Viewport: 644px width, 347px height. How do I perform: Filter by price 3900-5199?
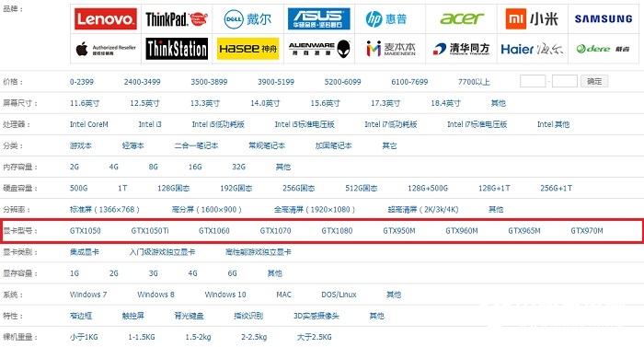click(276, 82)
